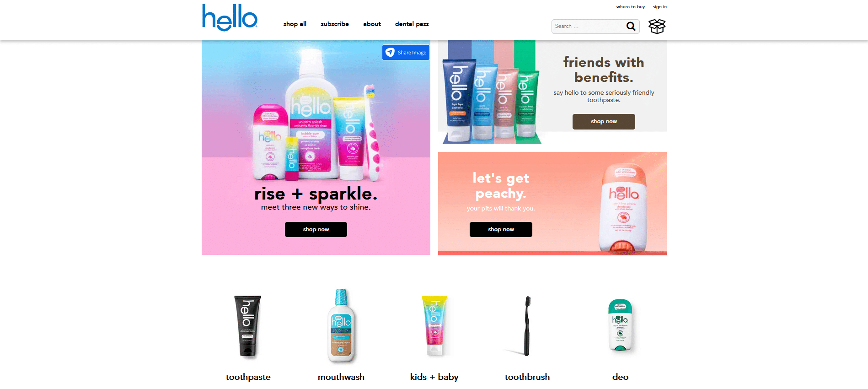Shop now under friends with benefits
Image resolution: width=868 pixels, height=389 pixels.
click(604, 121)
